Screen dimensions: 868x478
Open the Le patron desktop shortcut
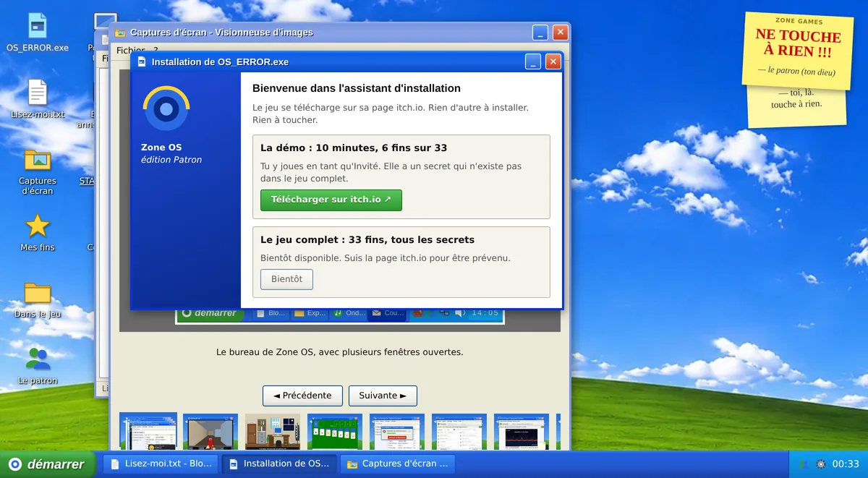pyautogui.click(x=38, y=365)
